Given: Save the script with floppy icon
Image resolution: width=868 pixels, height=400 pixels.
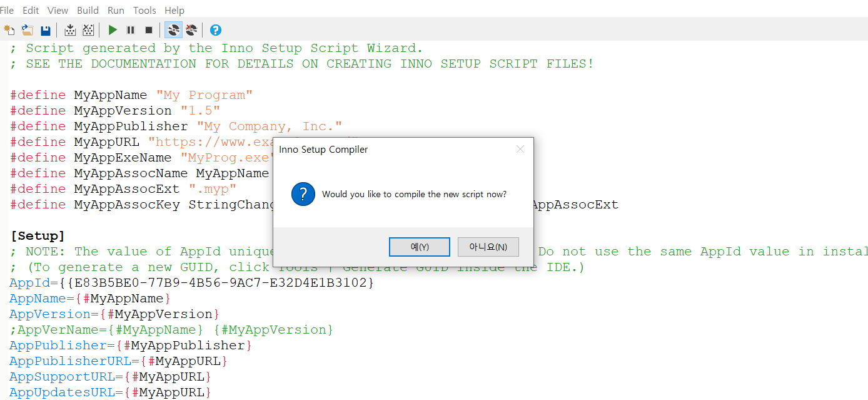Looking at the screenshot, I should point(46,30).
